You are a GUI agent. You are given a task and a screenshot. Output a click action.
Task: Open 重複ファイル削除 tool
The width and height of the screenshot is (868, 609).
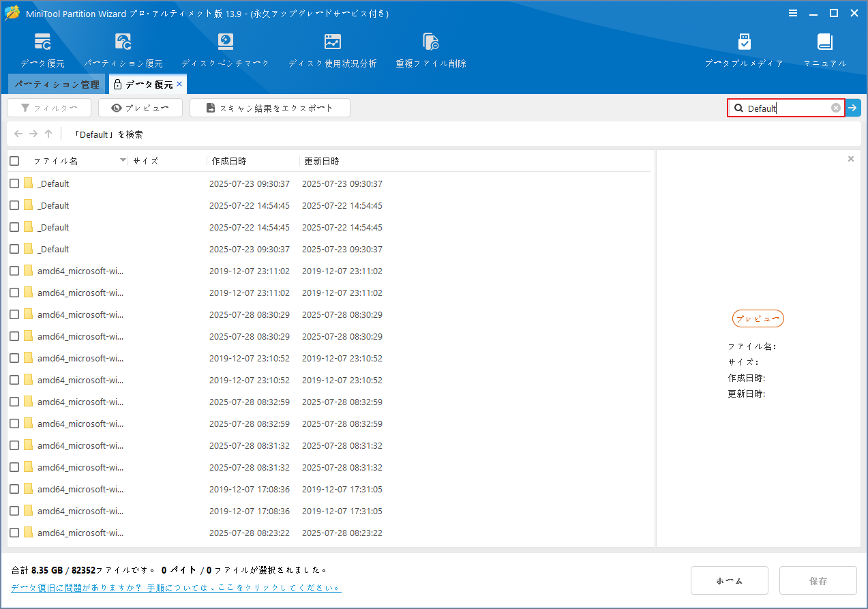pyautogui.click(x=431, y=50)
